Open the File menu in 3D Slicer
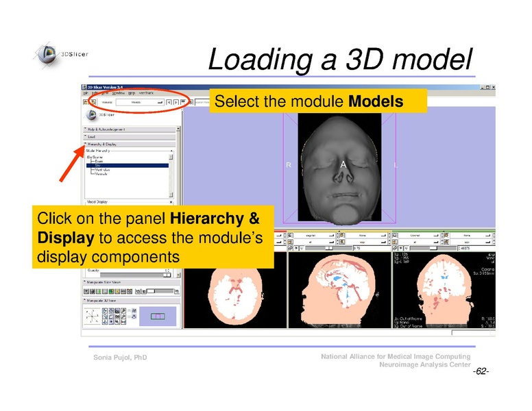 point(86,93)
